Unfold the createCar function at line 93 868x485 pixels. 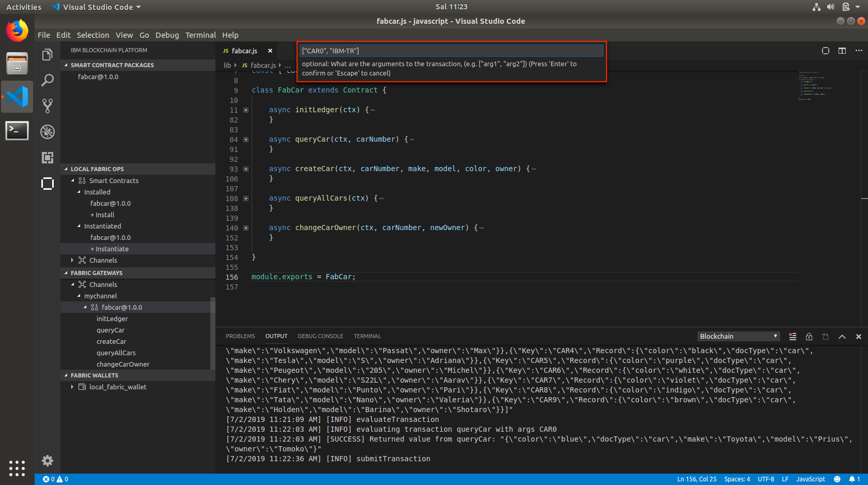[246, 169]
